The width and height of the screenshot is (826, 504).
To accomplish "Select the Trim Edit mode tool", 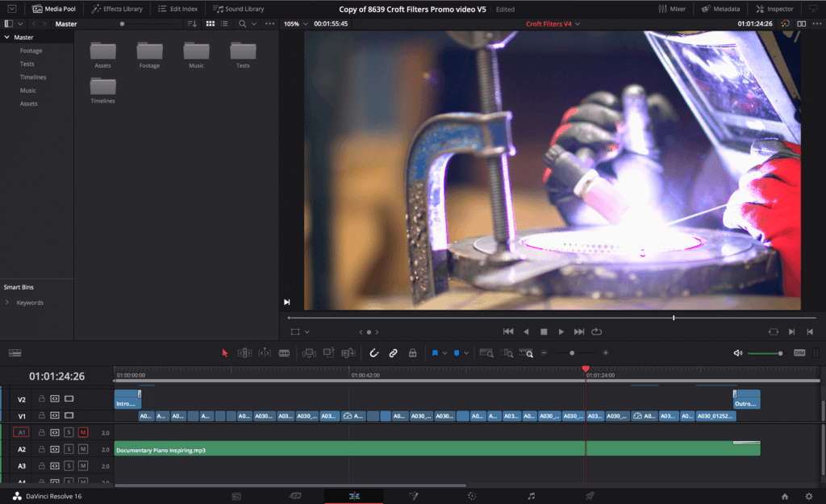I will (x=244, y=353).
